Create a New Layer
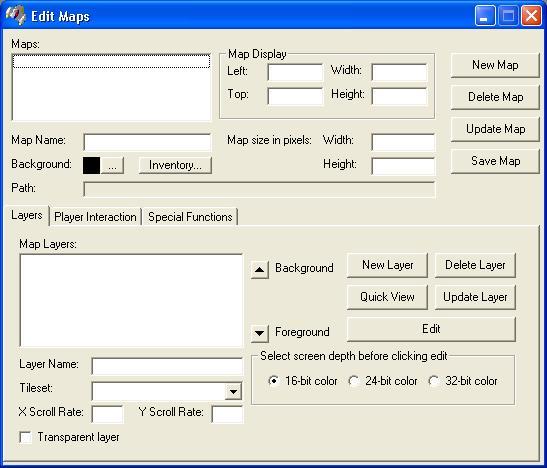Image resolution: width=547 pixels, height=468 pixels. point(387,265)
